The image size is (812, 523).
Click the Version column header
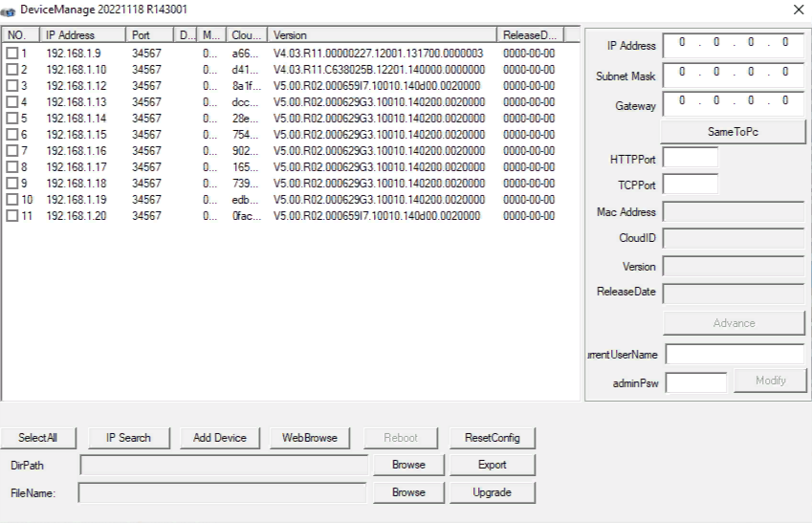click(383, 35)
